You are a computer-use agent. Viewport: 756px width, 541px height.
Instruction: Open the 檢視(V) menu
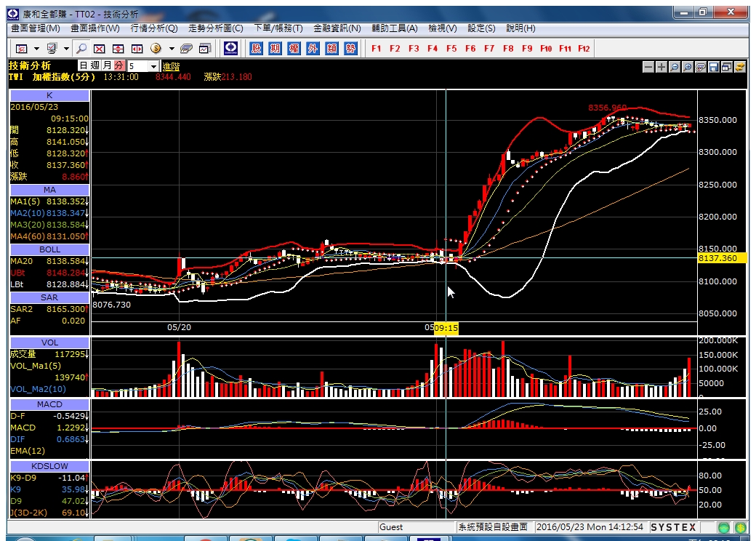point(443,28)
